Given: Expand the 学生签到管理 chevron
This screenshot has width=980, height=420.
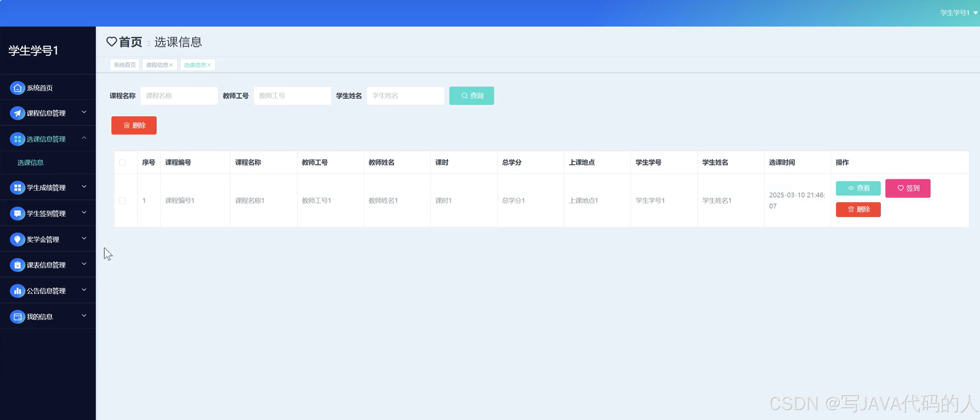Looking at the screenshot, I should pyautogui.click(x=84, y=213).
